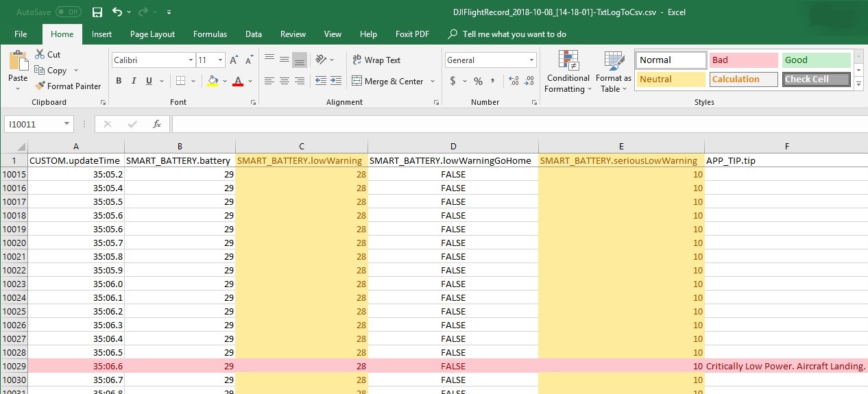This screenshot has width=868, height=394.
Task: Select the Format Painter tool
Action: pyautogui.click(x=68, y=86)
